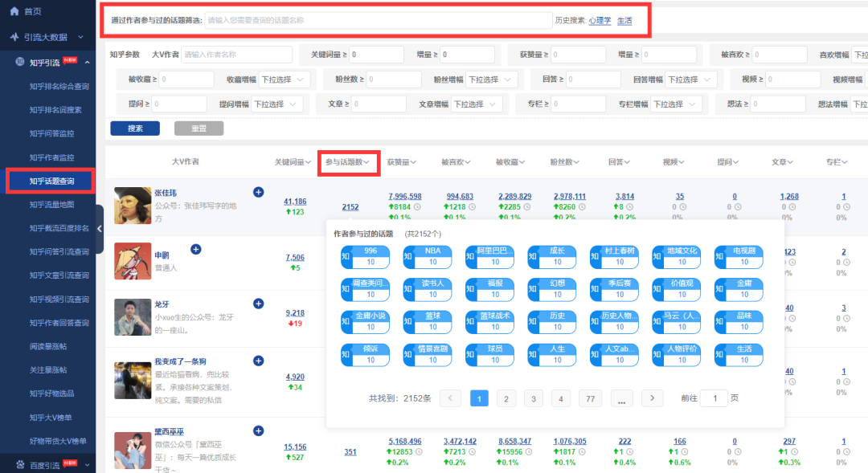This screenshot has height=473, width=868.
Task: Click the blue 搜索 button
Action: pyautogui.click(x=135, y=128)
